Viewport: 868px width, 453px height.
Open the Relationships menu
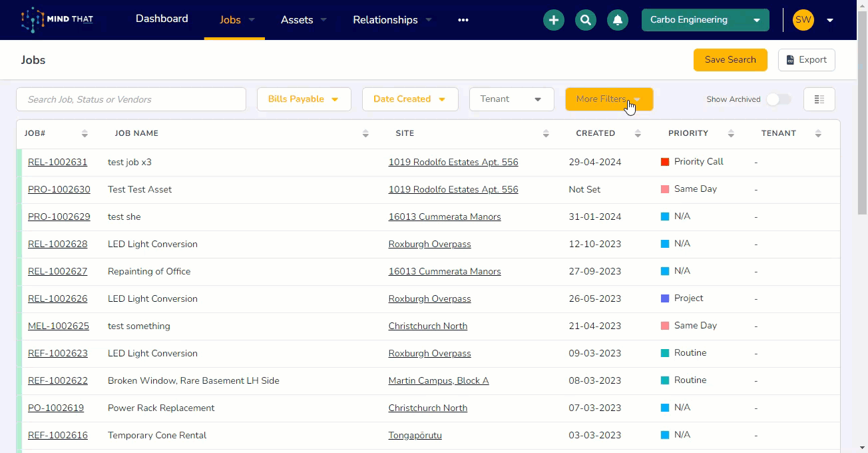(392, 20)
